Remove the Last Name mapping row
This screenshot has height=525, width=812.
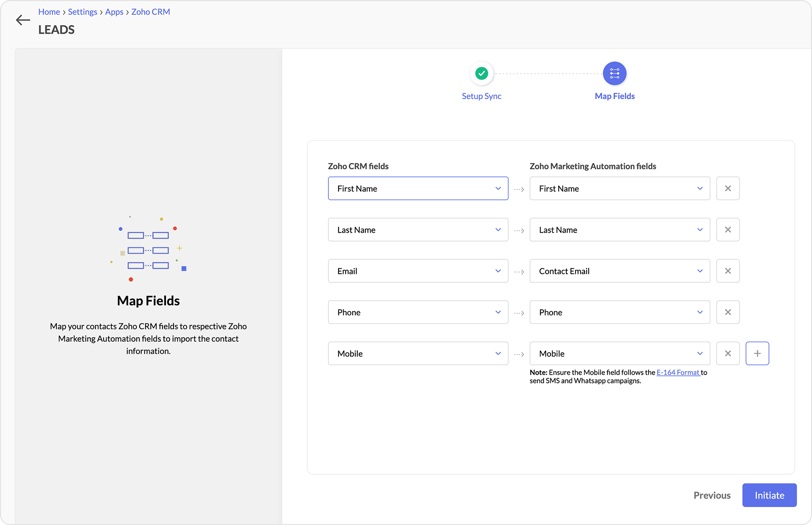[x=728, y=229]
